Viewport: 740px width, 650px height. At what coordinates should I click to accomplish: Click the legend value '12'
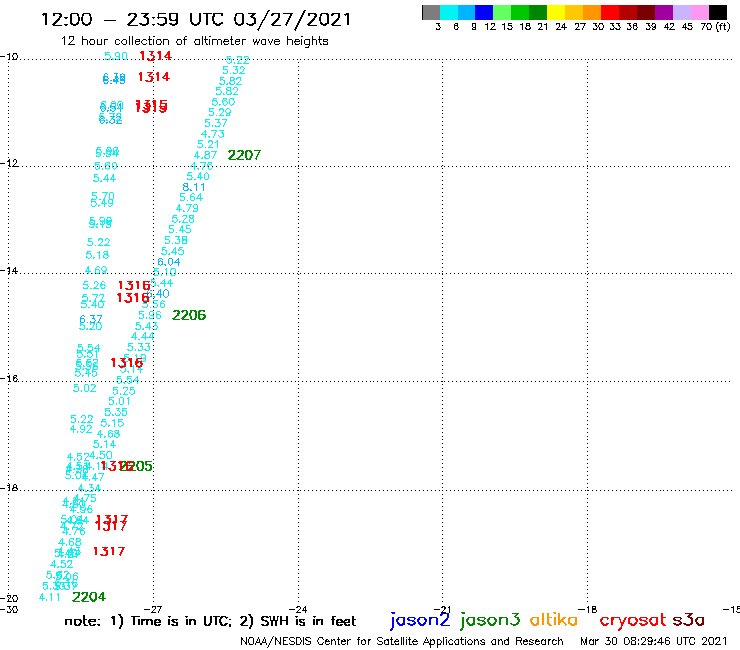(x=490, y=26)
